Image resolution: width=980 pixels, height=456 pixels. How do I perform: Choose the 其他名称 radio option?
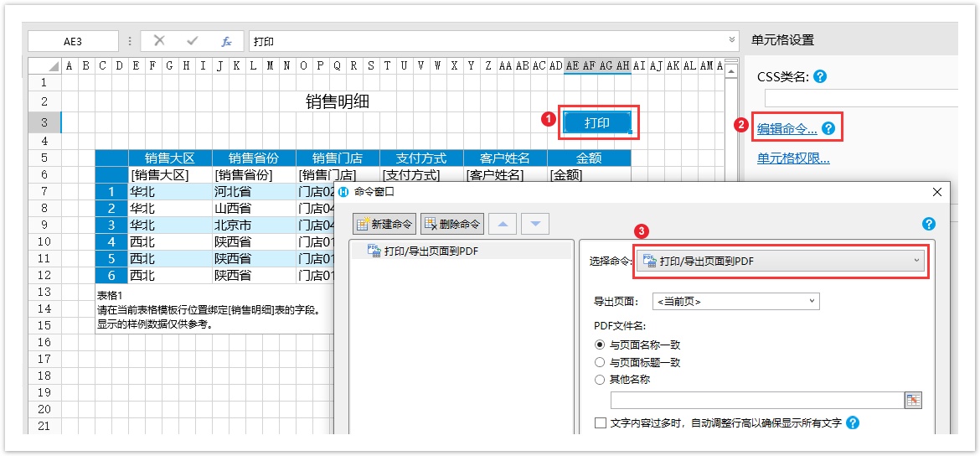(600, 379)
